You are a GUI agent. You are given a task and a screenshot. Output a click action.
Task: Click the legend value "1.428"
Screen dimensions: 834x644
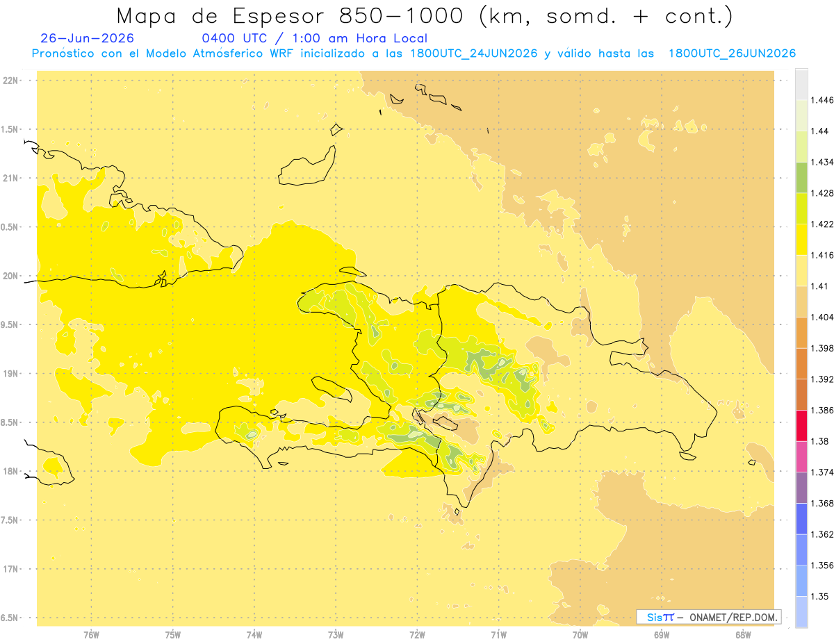pyautogui.click(x=822, y=193)
